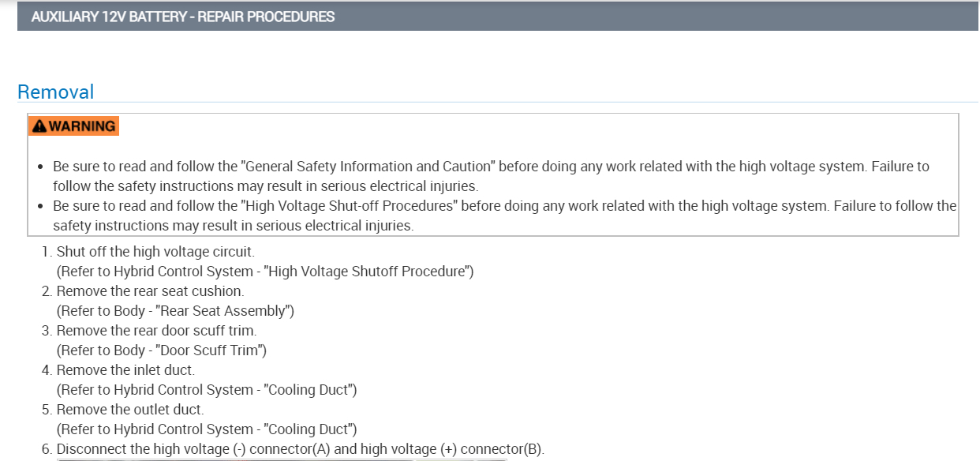Click step 6 about disconnecting high voltage connectors
This screenshot has width=980, height=461.
pos(300,449)
